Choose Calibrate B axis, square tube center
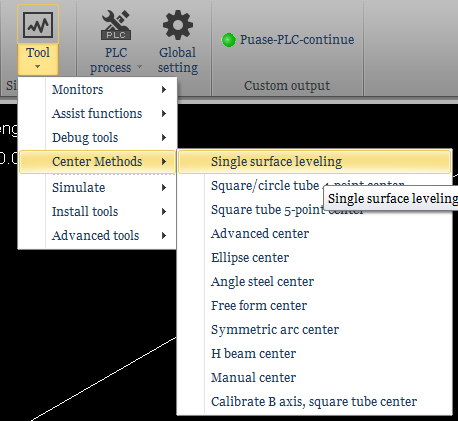This screenshot has width=458, height=421. [x=315, y=401]
